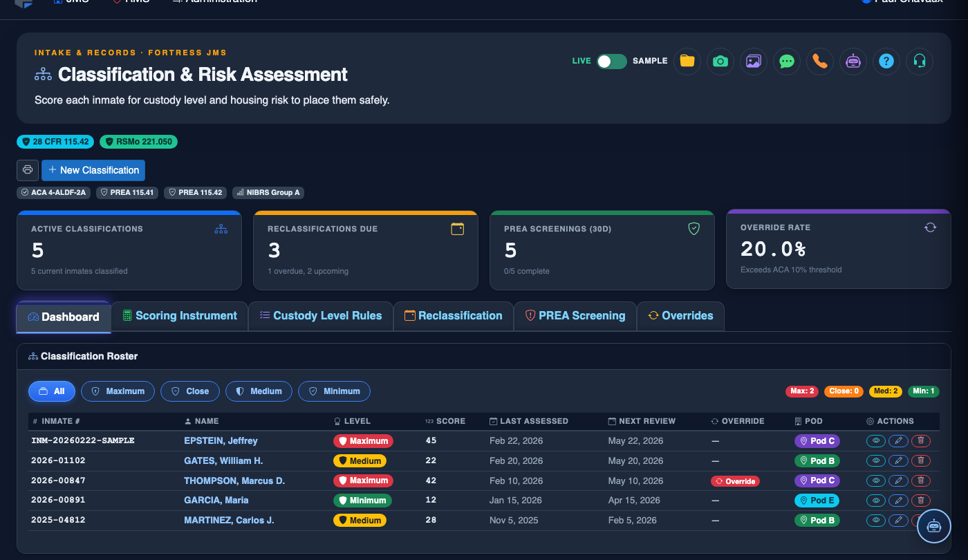The width and height of the screenshot is (968, 560).
Task: Toggle the Live/Sample data switch
Action: pyautogui.click(x=612, y=61)
